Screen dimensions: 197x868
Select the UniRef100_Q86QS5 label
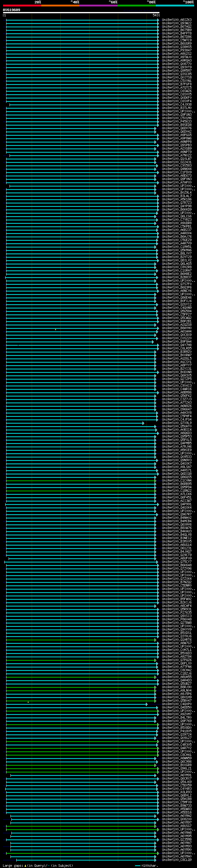point(177,477)
